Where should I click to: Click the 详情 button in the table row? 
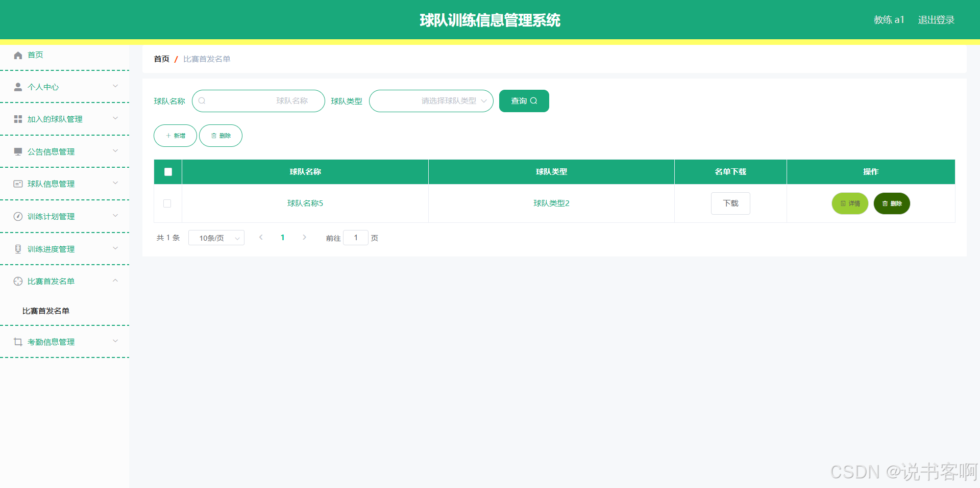(850, 203)
